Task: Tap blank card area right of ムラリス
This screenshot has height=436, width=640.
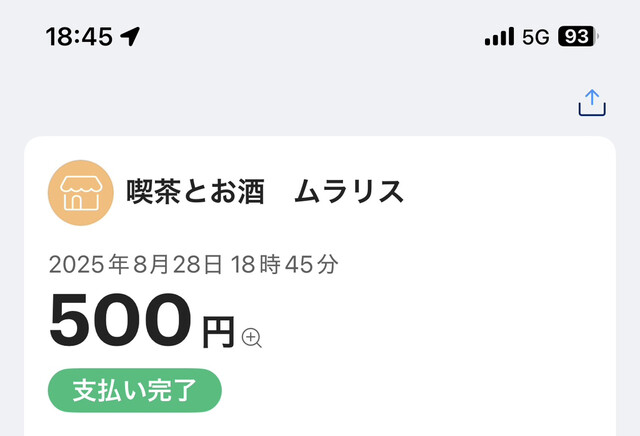Action: point(510,192)
